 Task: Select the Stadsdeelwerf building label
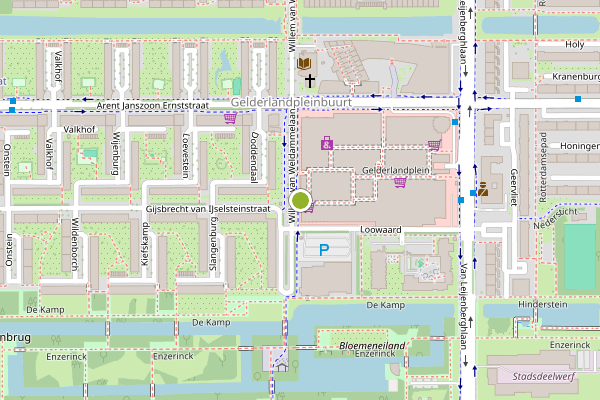[x=543, y=377]
